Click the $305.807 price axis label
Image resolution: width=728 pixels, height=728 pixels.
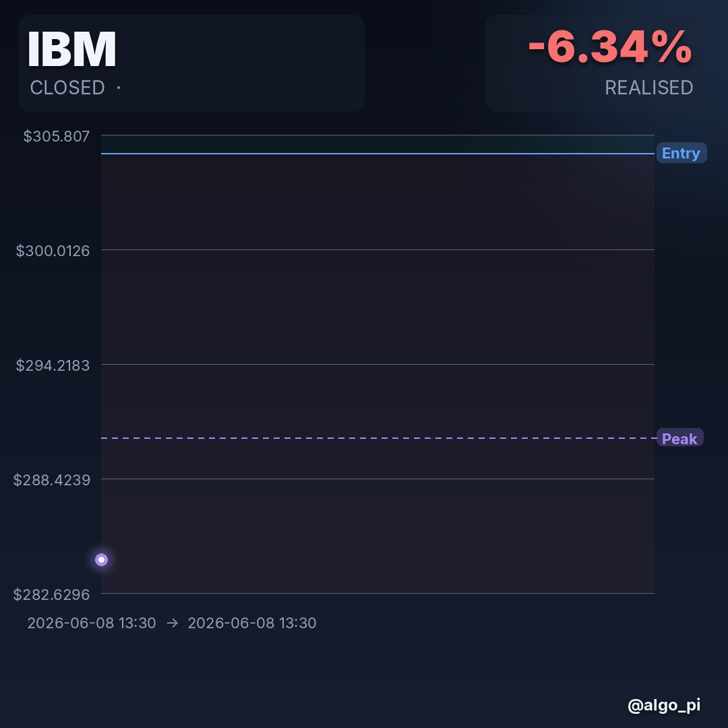56,136
